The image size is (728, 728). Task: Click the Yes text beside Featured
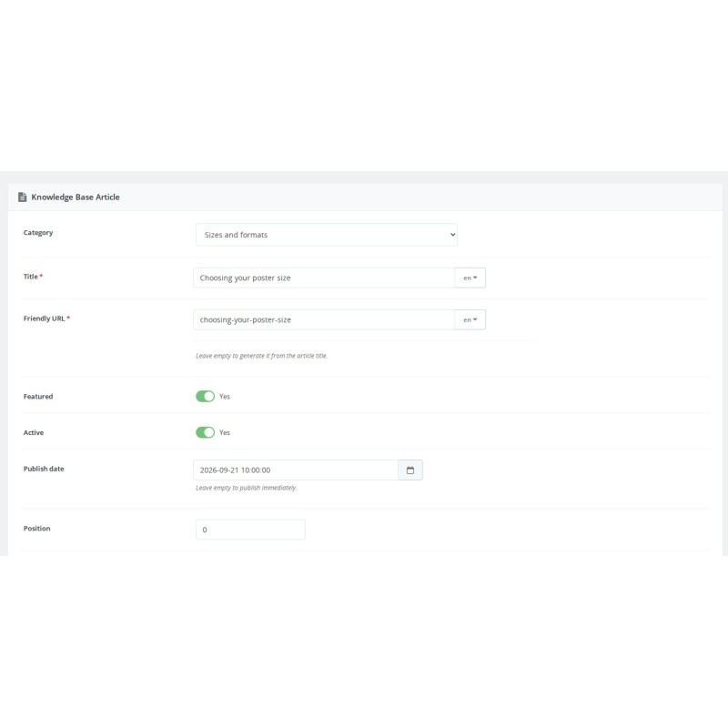pyautogui.click(x=225, y=396)
